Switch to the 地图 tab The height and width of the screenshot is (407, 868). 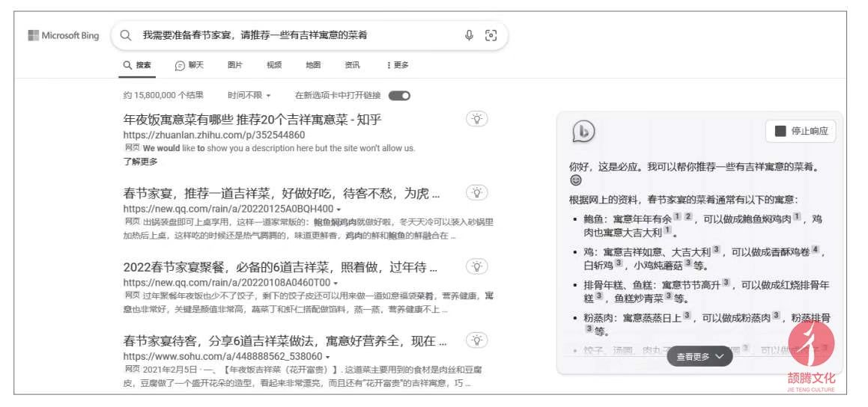coord(313,65)
